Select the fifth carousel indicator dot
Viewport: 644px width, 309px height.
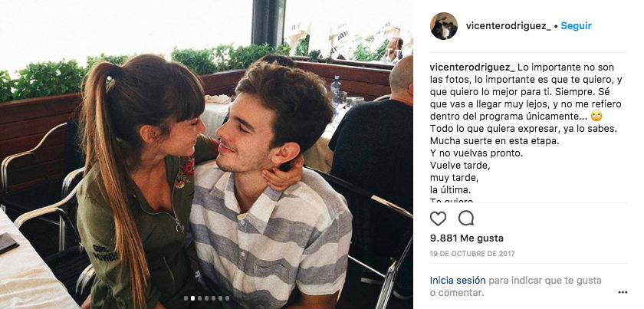tap(214, 298)
